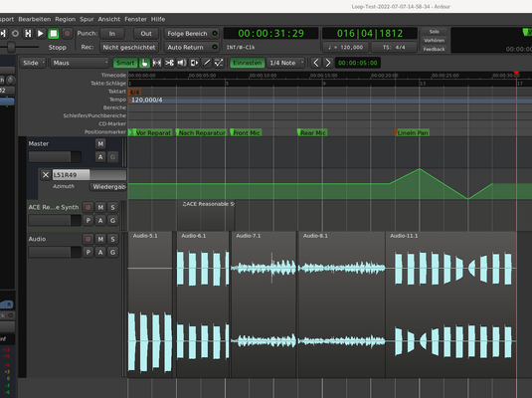Select the internal edit tool

219,63
